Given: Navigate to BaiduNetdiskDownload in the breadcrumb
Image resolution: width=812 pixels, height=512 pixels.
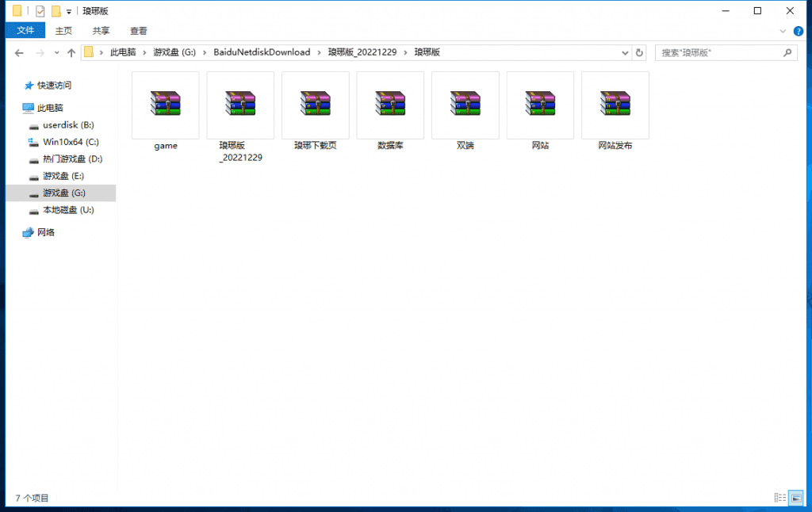Looking at the screenshot, I should coord(262,52).
